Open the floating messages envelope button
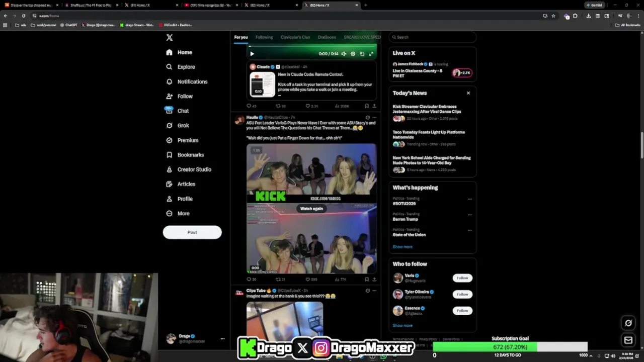Image resolution: width=644 pixels, height=362 pixels. (628, 340)
